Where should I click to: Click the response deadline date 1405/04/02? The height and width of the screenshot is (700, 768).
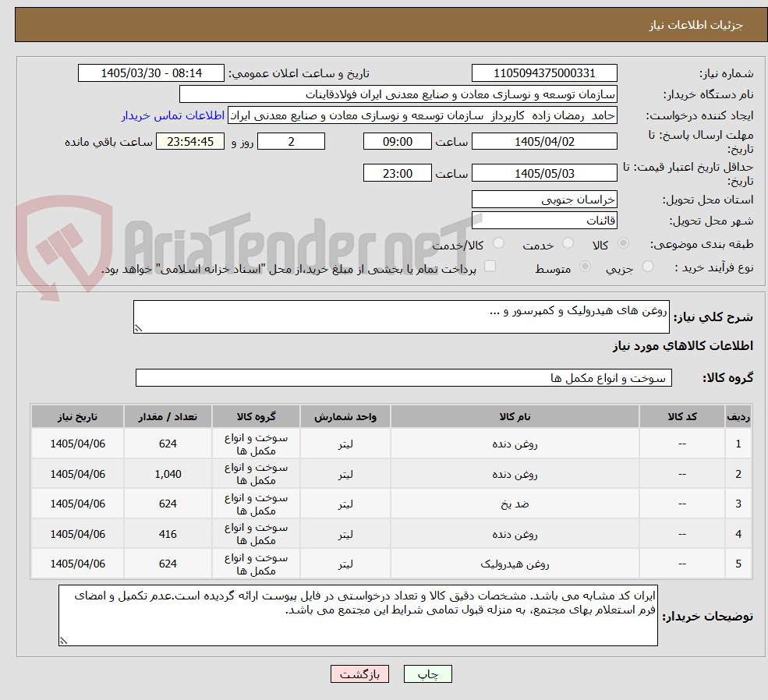point(544,141)
